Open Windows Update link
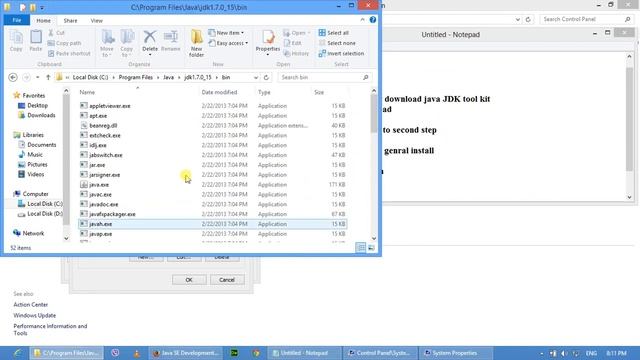This screenshot has width=640, height=360. pyautogui.click(x=35, y=315)
